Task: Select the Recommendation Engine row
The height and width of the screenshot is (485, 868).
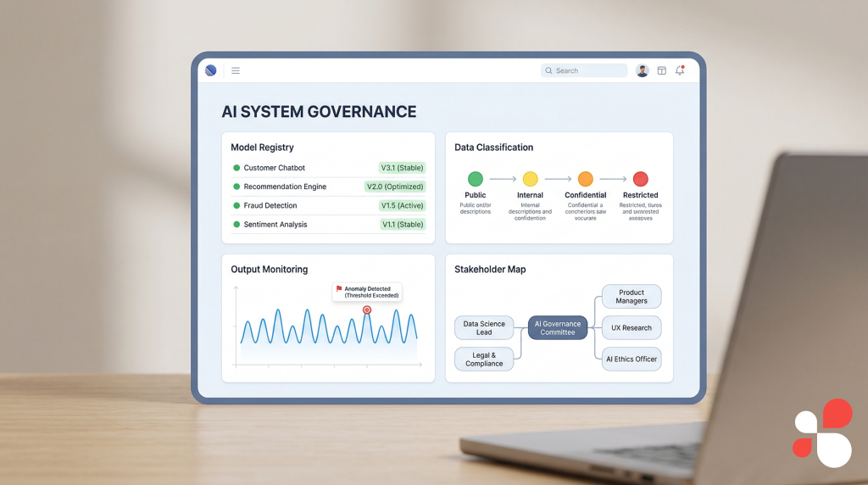Action: (328, 187)
